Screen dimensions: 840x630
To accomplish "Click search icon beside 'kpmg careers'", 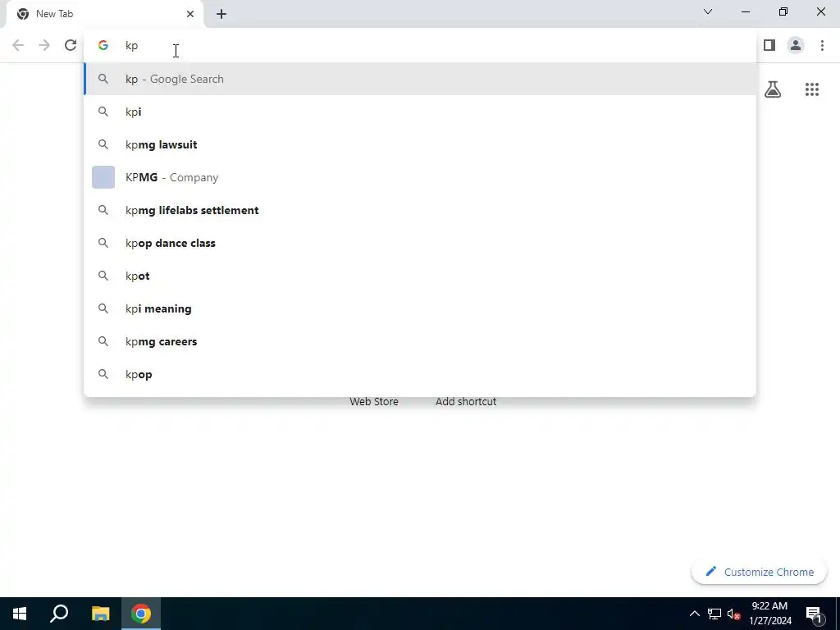I will 103,341.
